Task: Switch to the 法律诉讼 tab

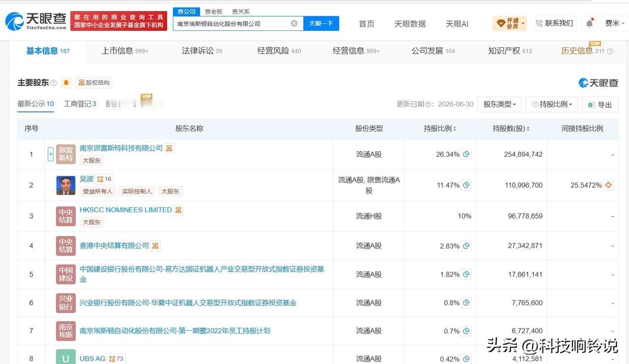Action: (202, 51)
